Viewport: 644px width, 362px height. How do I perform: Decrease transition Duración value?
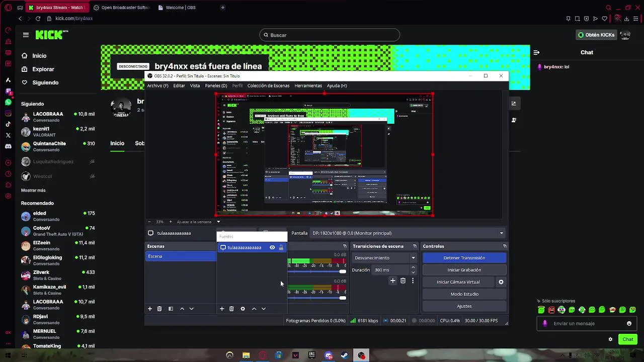[413, 272]
